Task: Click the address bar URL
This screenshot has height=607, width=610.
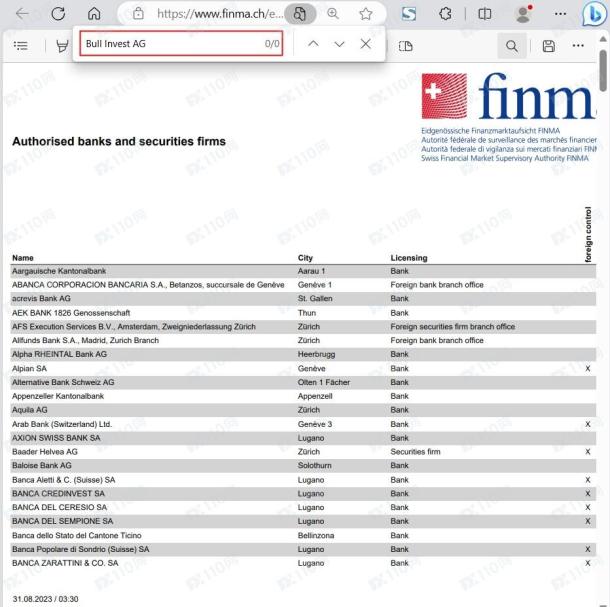Action: [220, 14]
